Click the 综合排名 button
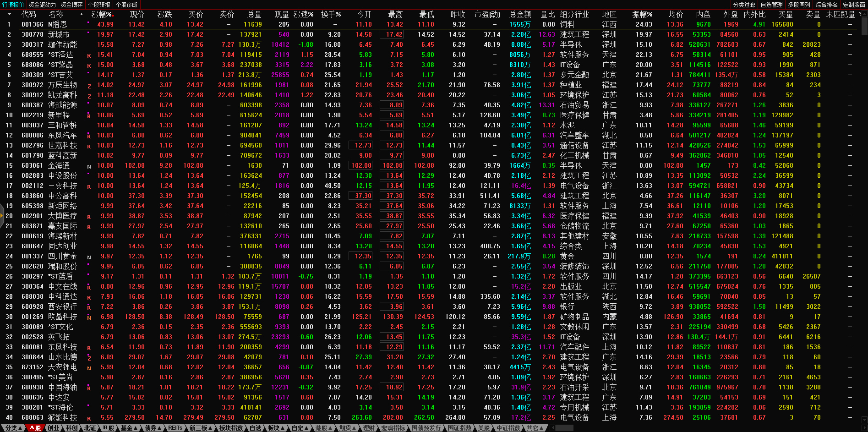Viewport: 868px width, 432px height. pos(826,5)
